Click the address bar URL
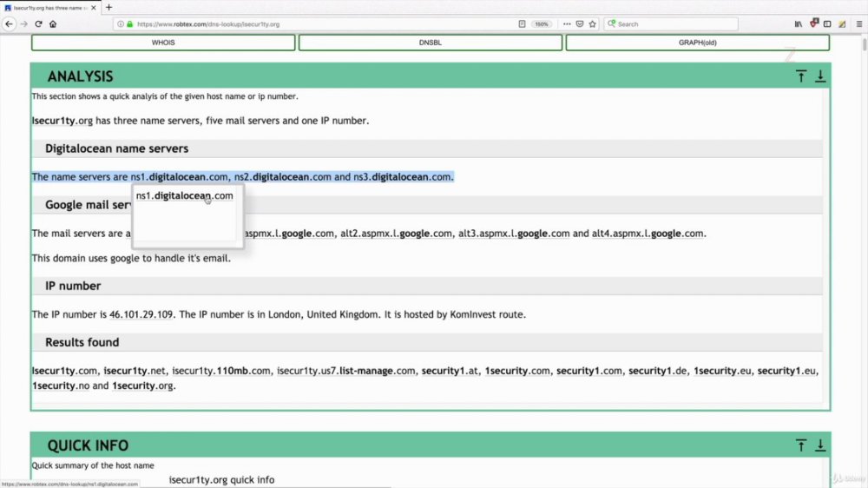This screenshot has width=868, height=488. point(208,24)
